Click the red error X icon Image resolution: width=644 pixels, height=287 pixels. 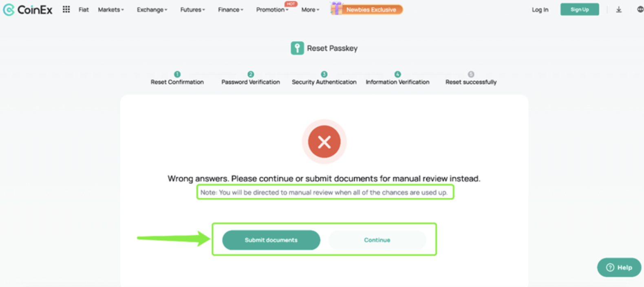coord(324,142)
